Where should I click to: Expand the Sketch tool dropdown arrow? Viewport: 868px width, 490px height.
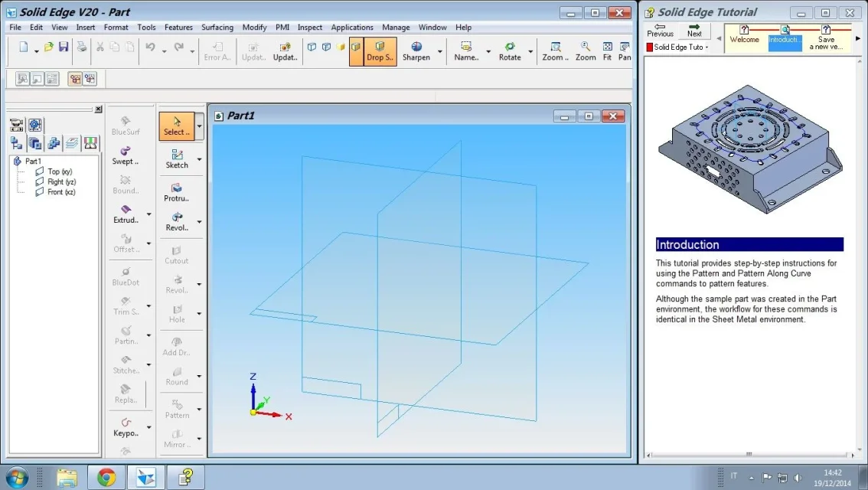199,159
